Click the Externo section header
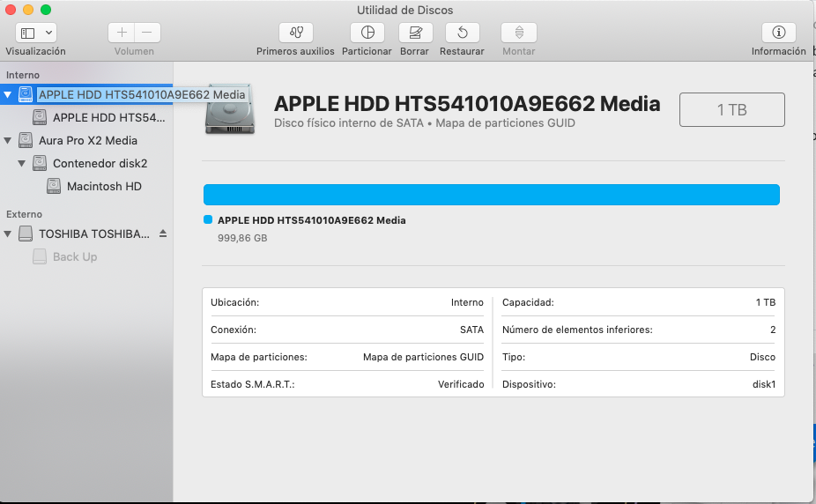The image size is (816, 504). [x=24, y=214]
